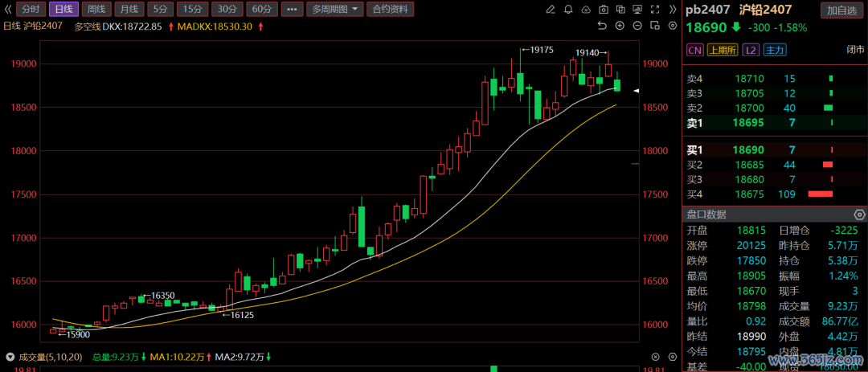Screen dimensions: 868x372
Task: Toggle the L2 data badge
Action: point(750,50)
